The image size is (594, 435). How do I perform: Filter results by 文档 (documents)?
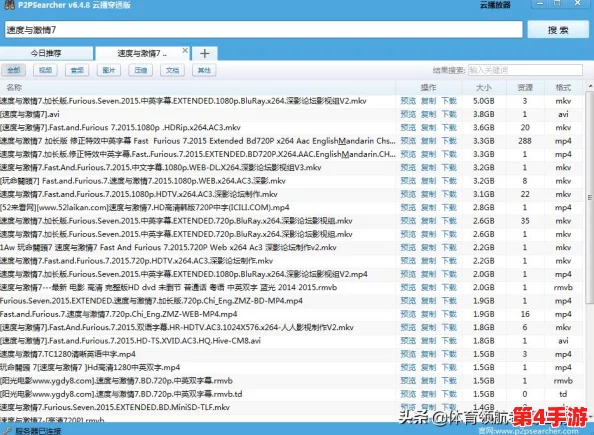172,70
